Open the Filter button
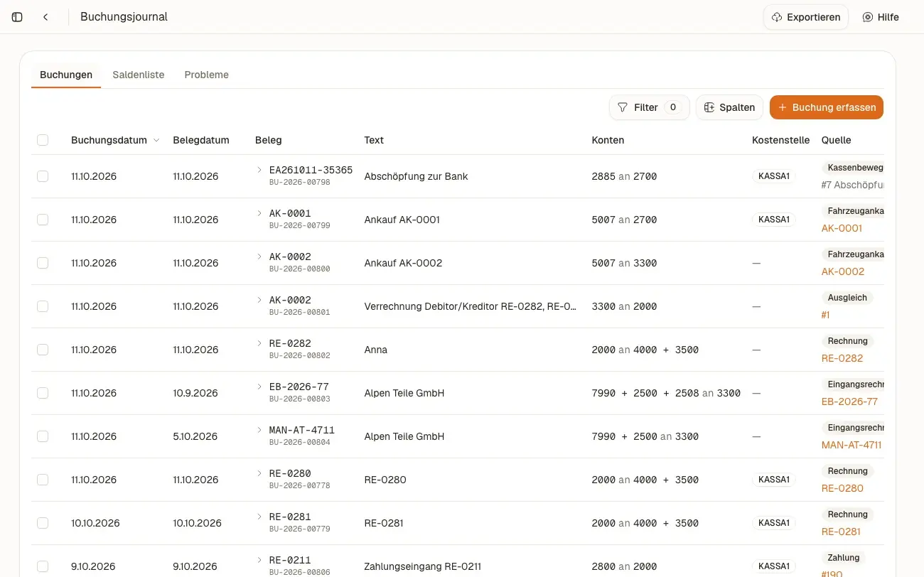Image resolution: width=924 pixels, height=577 pixels. click(649, 107)
